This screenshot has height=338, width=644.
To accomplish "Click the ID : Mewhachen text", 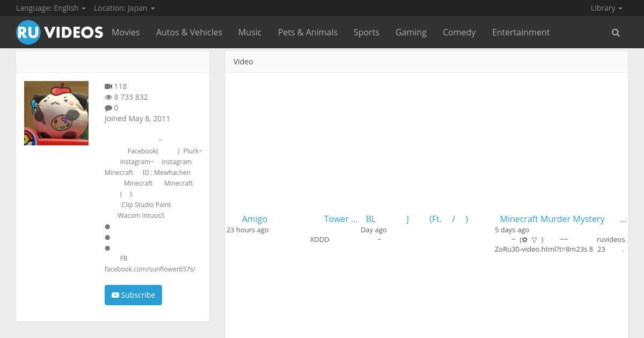I will click(x=166, y=172).
